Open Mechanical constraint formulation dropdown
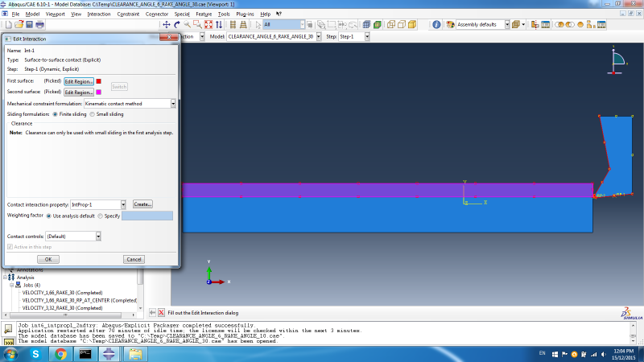Screen dimensions: 644x362 (x=173, y=104)
